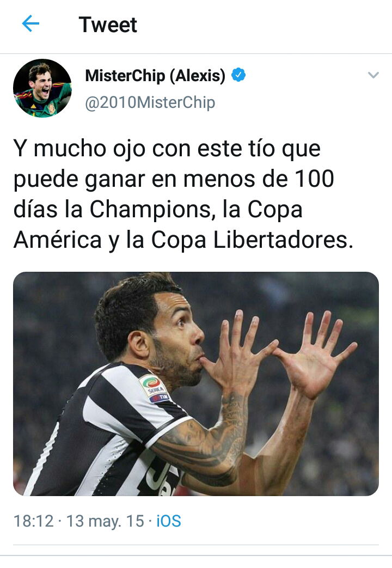Click the iOS source link
This screenshot has width=392, height=568.
tap(168, 521)
